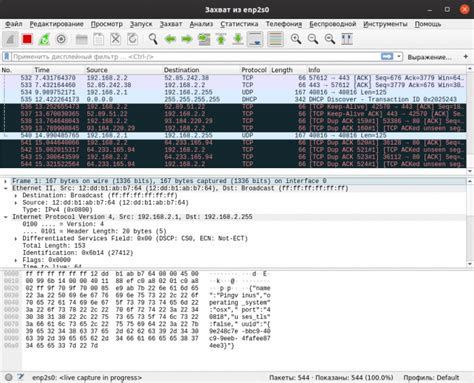
Task: Toggle autoscroll during live capture
Action: (255, 39)
